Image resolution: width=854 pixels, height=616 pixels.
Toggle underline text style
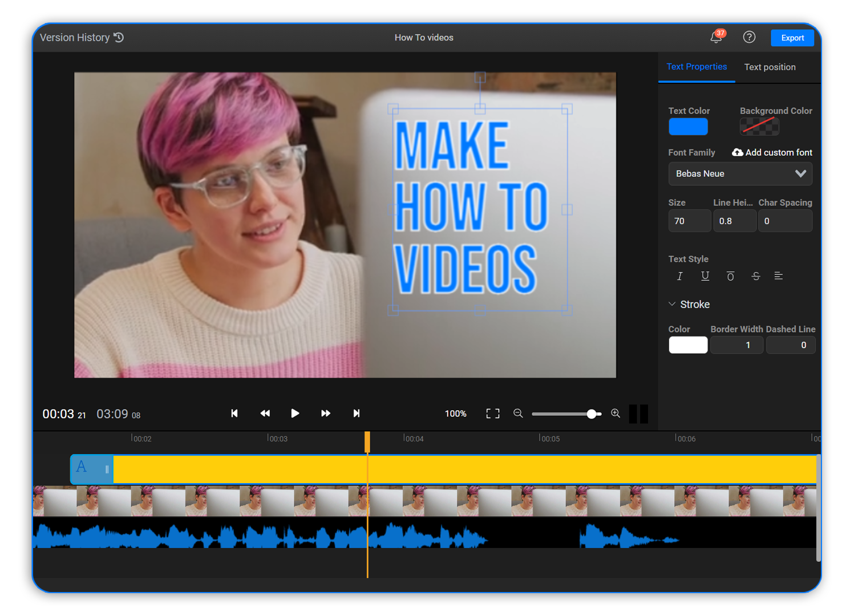(705, 276)
